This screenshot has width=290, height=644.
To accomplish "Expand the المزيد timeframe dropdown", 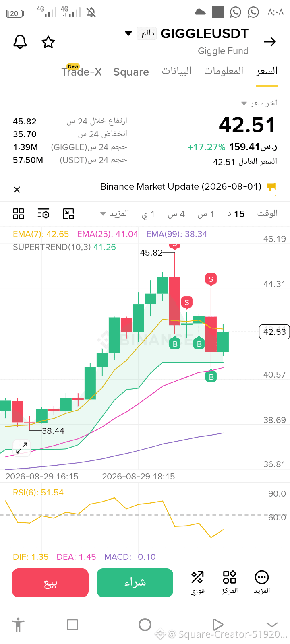I will [115, 213].
